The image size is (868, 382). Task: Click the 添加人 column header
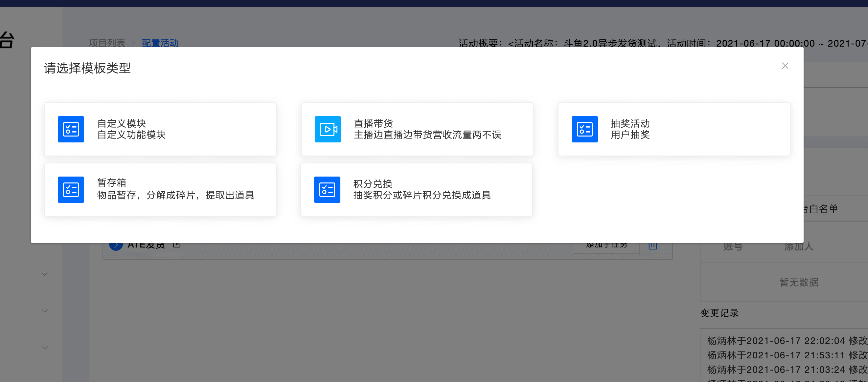click(799, 246)
